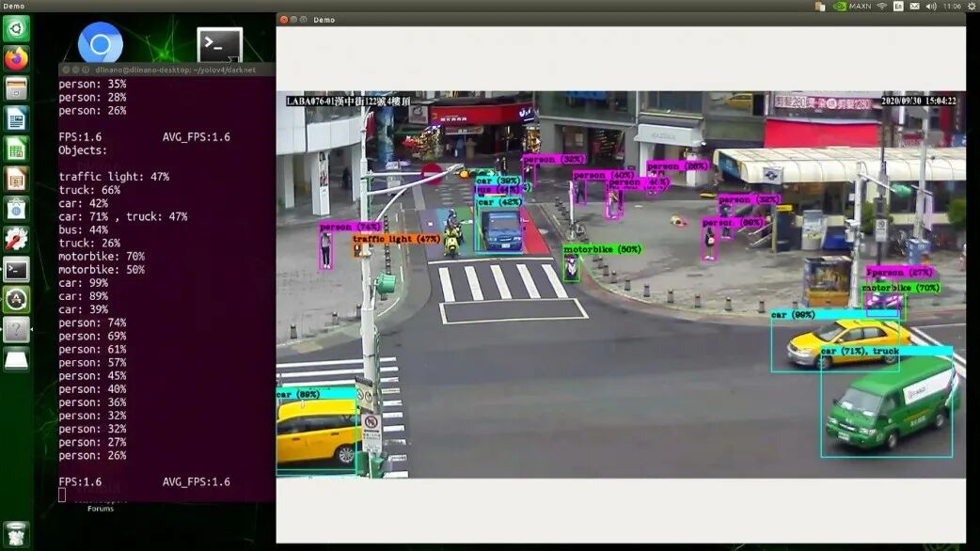Click the 11:06 clock in top bar
The image size is (980, 551).
pos(952,7)
